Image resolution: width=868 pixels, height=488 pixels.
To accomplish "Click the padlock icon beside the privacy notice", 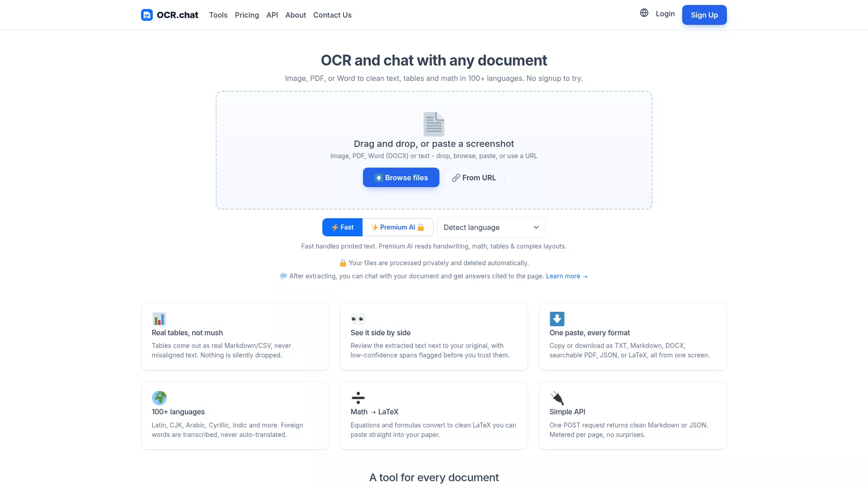I will 343,263.
